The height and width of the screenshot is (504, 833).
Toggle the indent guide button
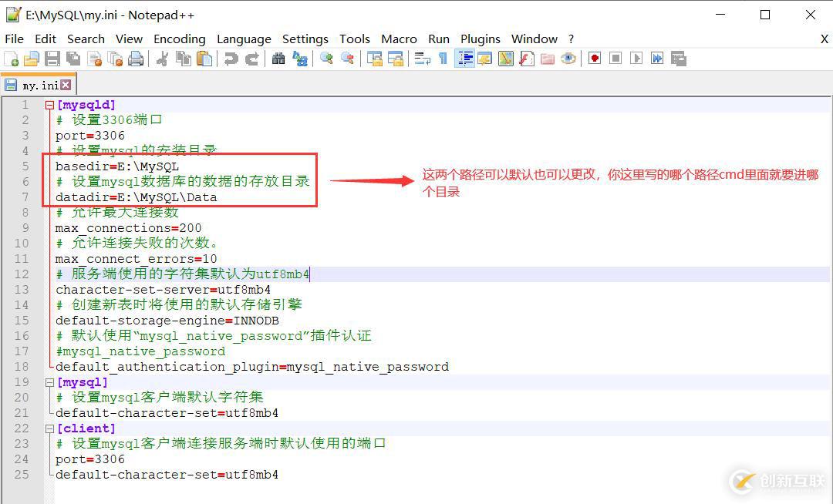(x=465, y=59)
